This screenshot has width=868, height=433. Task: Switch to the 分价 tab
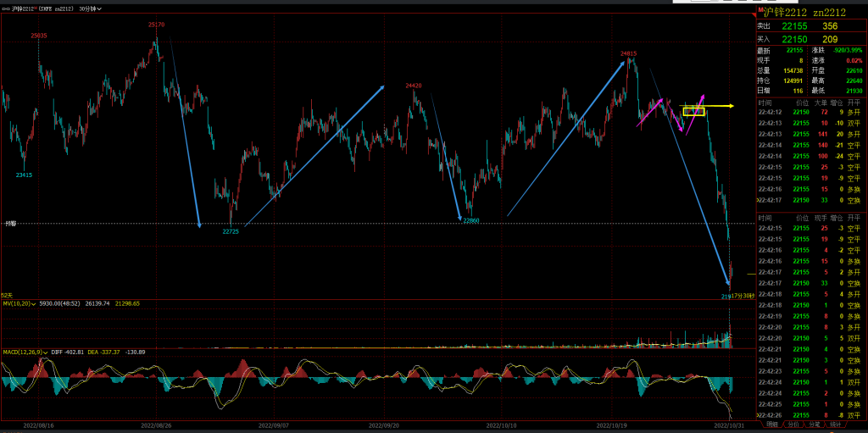(x=793, y=424)
